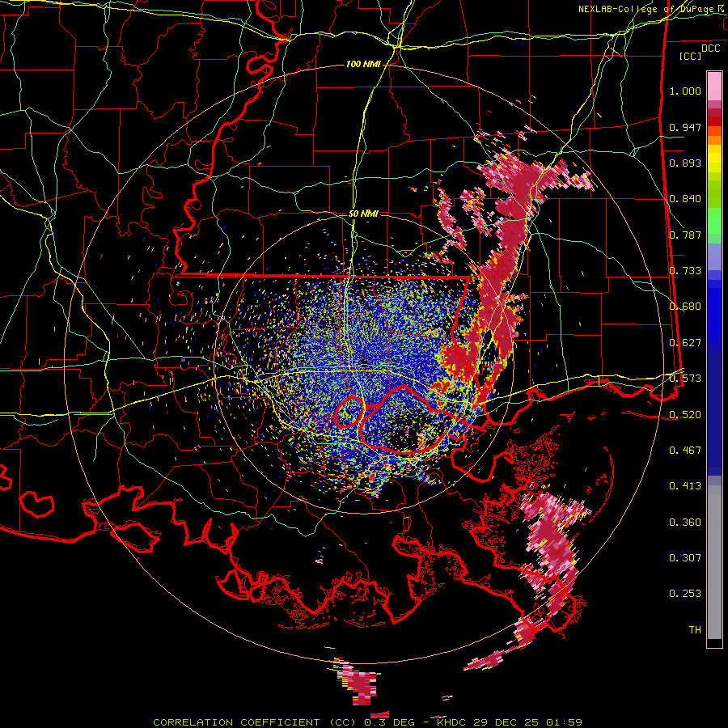The width and height of the screenshot is (728, 728).
Task: Pick the bright green color bar segment
Action: point(714,221)
